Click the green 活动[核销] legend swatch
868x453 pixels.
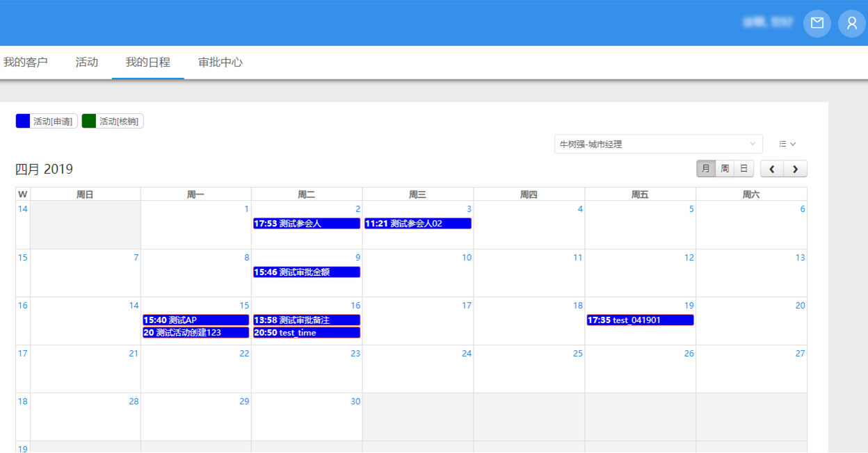pyautogui.click(x=89, y=121)
